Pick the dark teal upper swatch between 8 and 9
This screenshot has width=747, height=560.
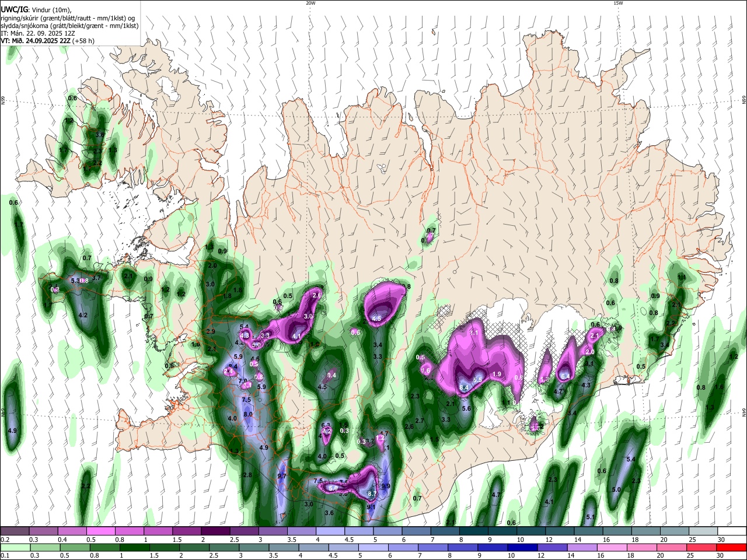tap(473, 531)
